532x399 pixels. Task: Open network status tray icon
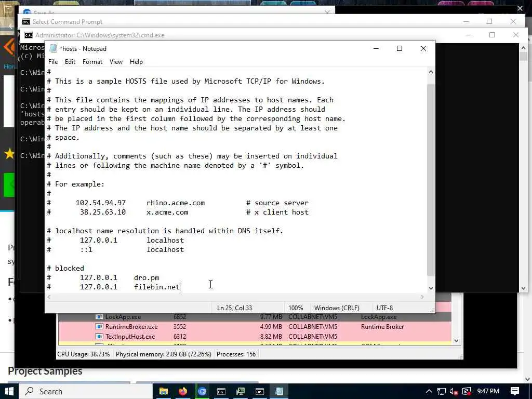[x=442, y=392]
